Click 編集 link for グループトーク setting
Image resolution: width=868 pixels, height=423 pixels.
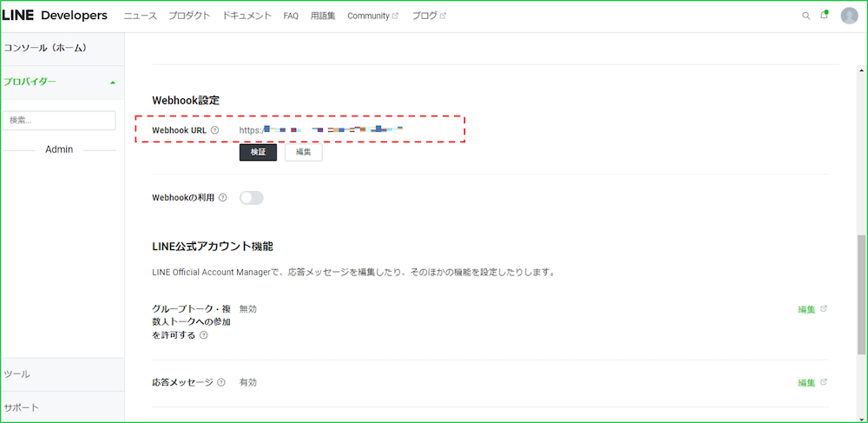[806, 309]
